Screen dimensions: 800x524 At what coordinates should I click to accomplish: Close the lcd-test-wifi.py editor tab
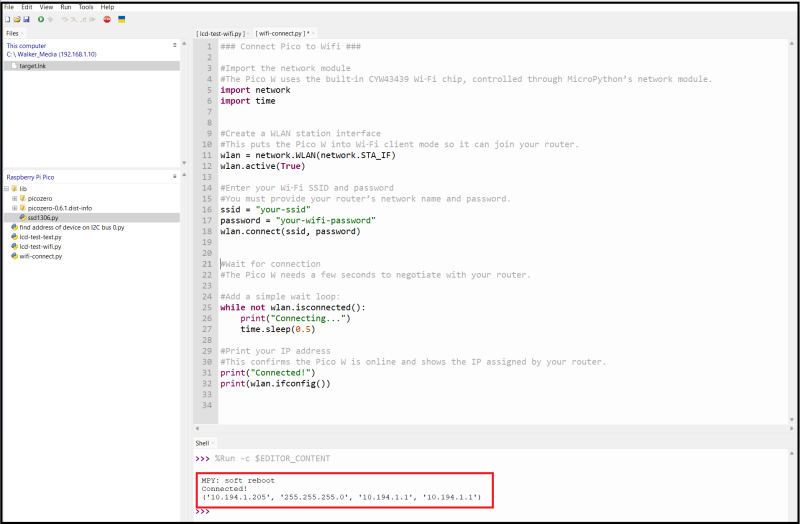coord(248,34)
